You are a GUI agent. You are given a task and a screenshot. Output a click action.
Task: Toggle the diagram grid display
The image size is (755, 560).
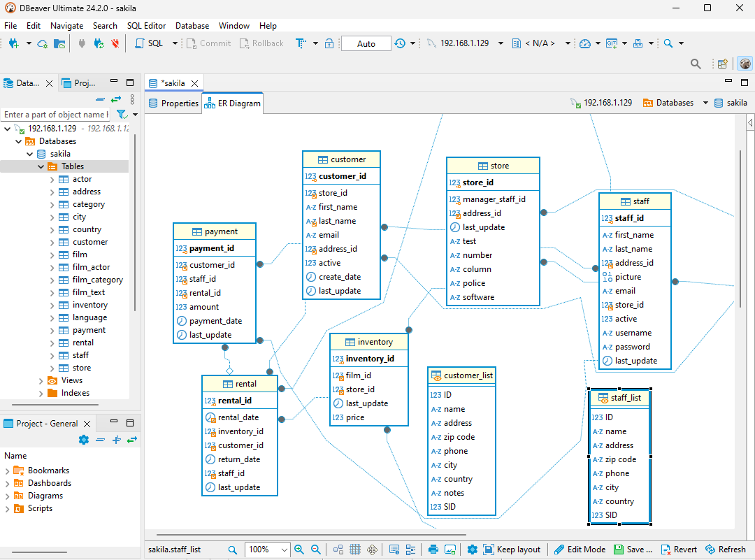click(355, 550)
